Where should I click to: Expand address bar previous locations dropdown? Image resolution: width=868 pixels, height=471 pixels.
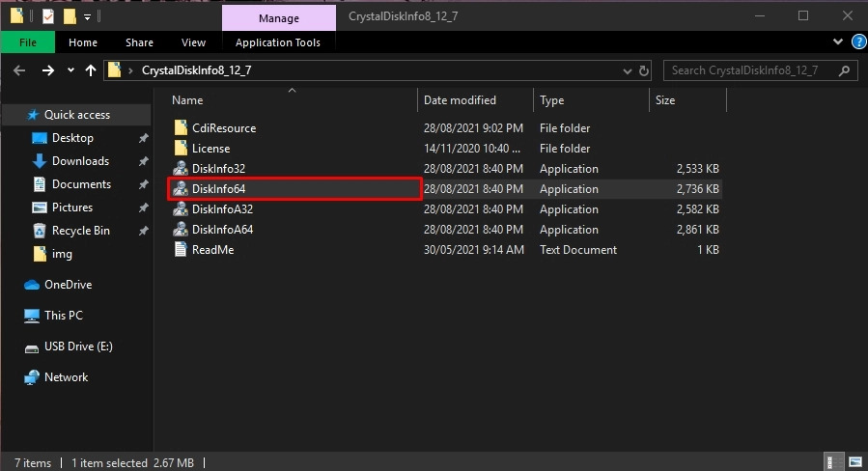[x=628, y=70]
